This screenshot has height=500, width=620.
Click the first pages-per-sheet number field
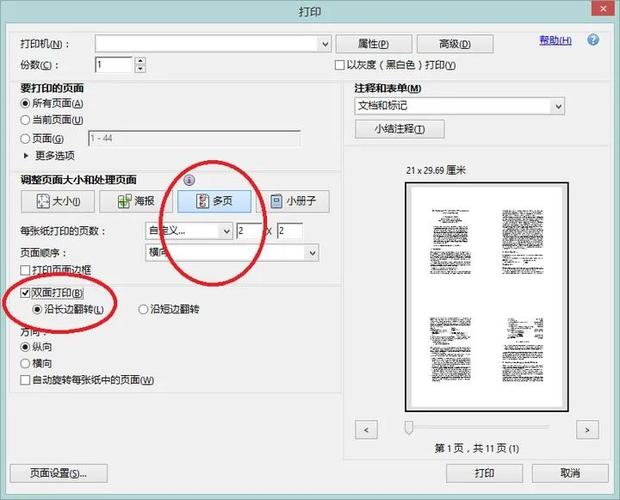(x=249, y=231)
